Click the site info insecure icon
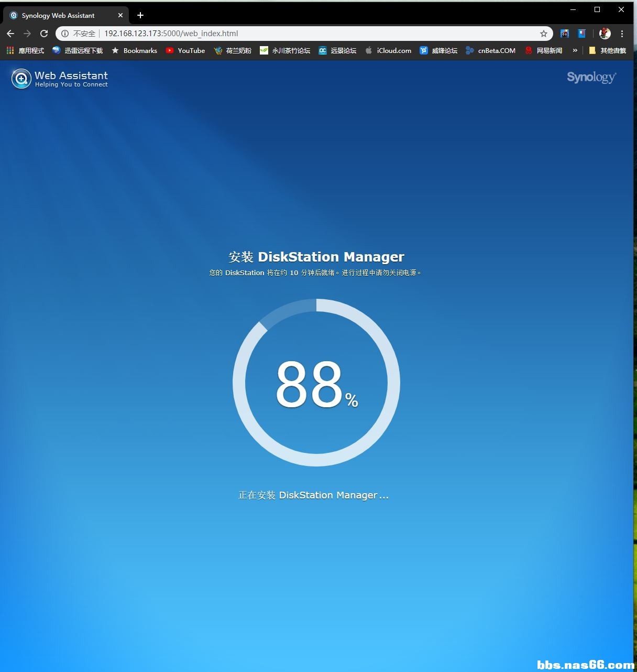 (65, 34)
